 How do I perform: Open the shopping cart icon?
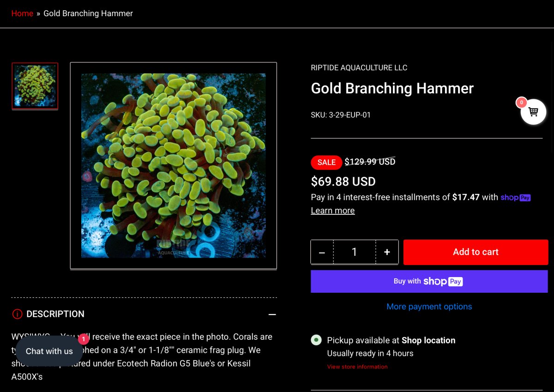point(533,112)
